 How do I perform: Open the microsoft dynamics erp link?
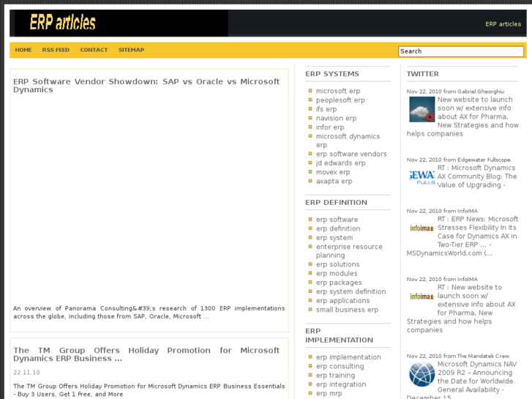[x=348, y=141]
